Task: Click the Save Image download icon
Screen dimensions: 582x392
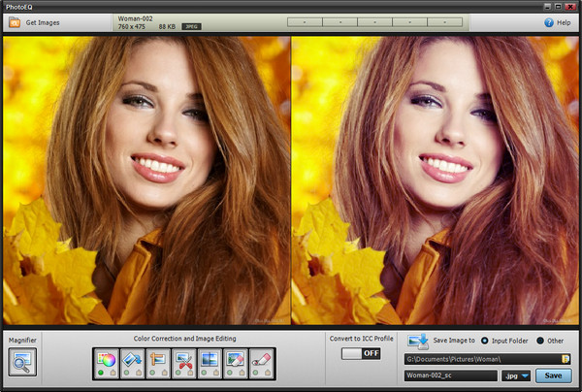Action: click(x=417, y=341)
